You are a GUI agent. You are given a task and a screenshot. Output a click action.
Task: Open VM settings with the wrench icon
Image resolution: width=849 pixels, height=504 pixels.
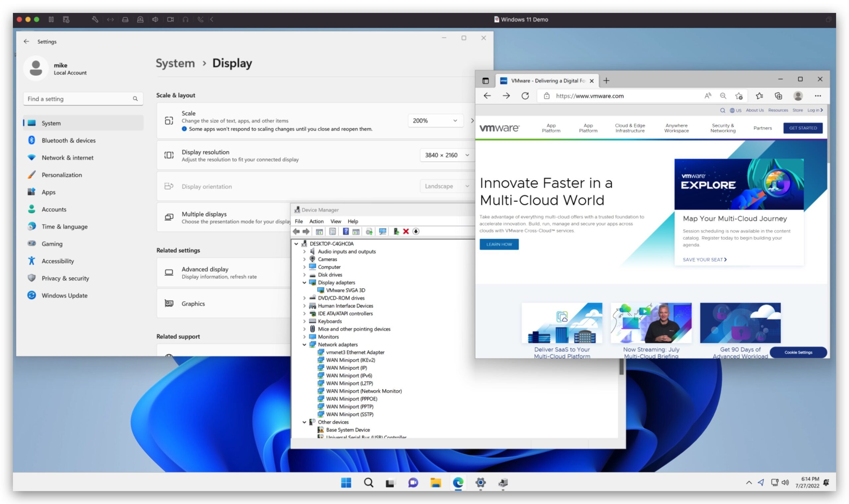pos(95,19)
